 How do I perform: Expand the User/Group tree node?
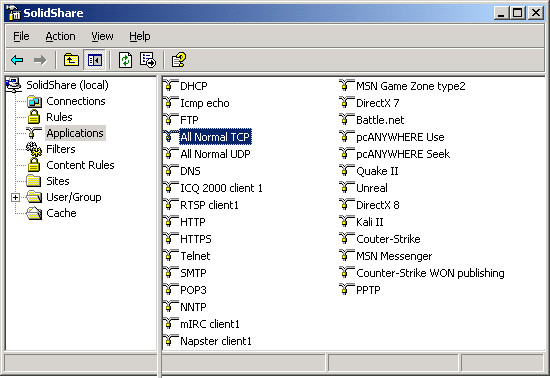tap(15, 197)
